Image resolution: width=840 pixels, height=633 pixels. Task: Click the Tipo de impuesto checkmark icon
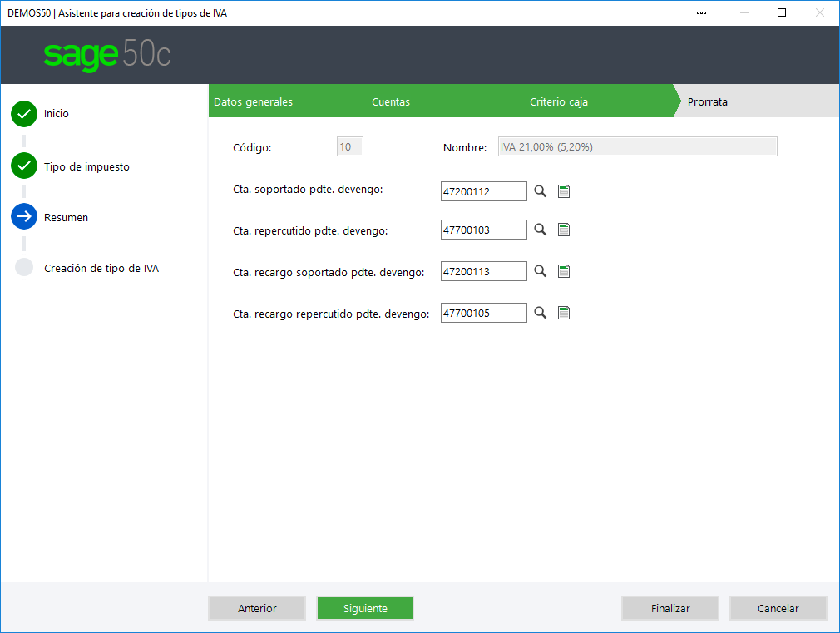[24, 166]
